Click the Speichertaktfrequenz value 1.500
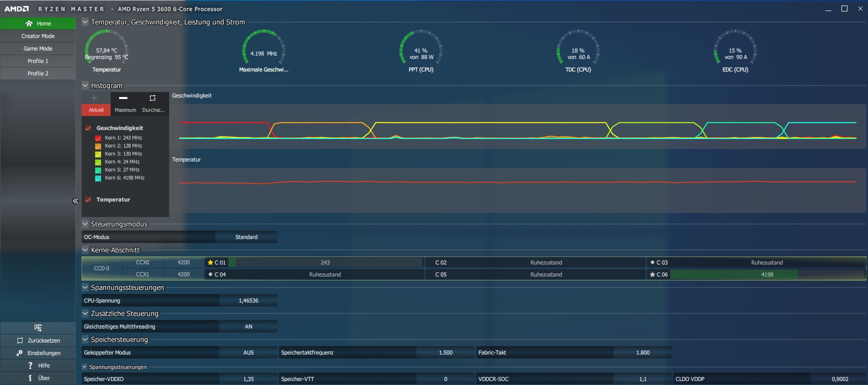The image size is (868, 385). tap(446, 352)
